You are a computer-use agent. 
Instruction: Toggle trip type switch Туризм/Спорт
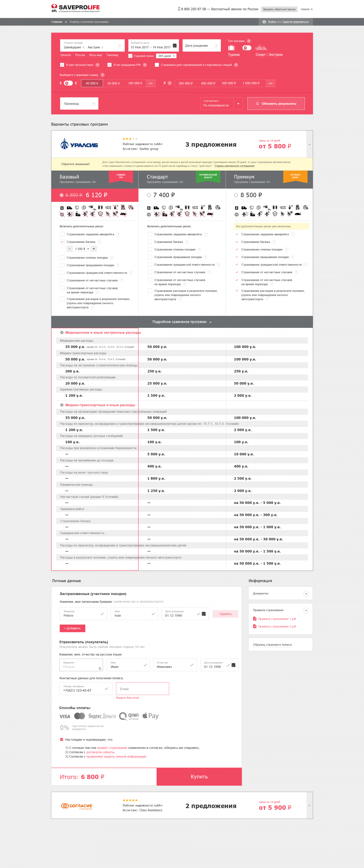[x=247, y=48]
